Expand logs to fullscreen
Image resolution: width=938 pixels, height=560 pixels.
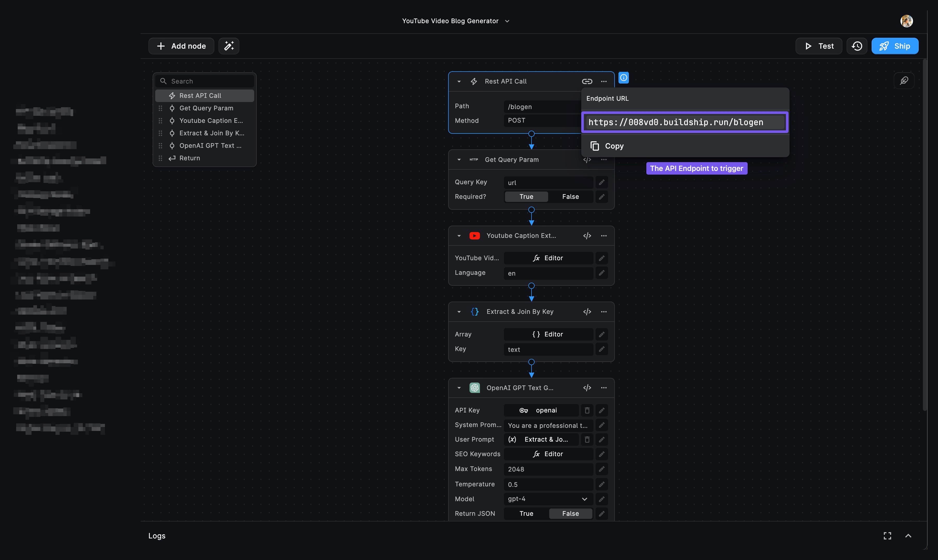(x=887, y=536)
